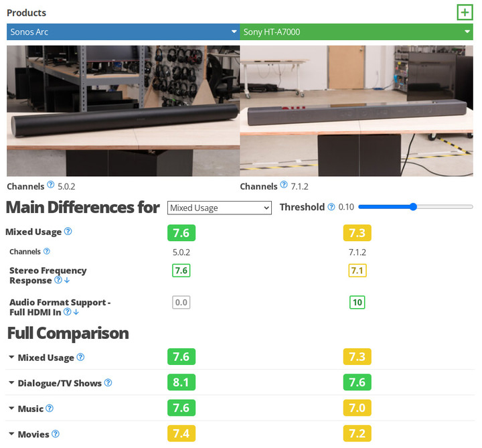Click the 7.1.2 channels value in Main Differences
The height and width of the screenshot is (448, 482).
tap(357, 252)
